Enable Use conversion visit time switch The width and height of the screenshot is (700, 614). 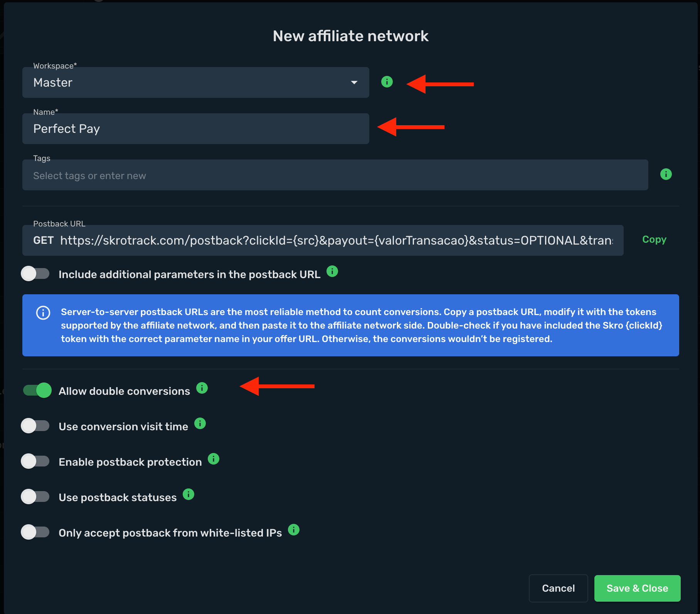[35, 426]
